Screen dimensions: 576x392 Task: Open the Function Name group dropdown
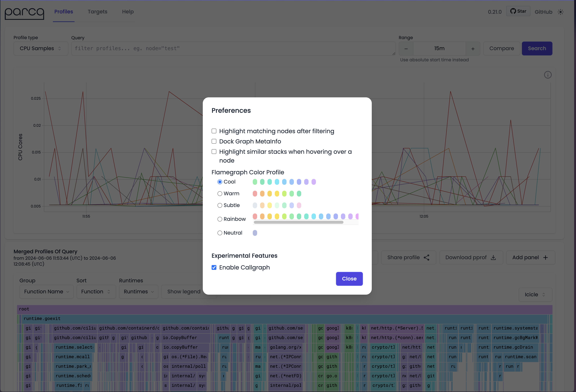(x=46, y=292)
